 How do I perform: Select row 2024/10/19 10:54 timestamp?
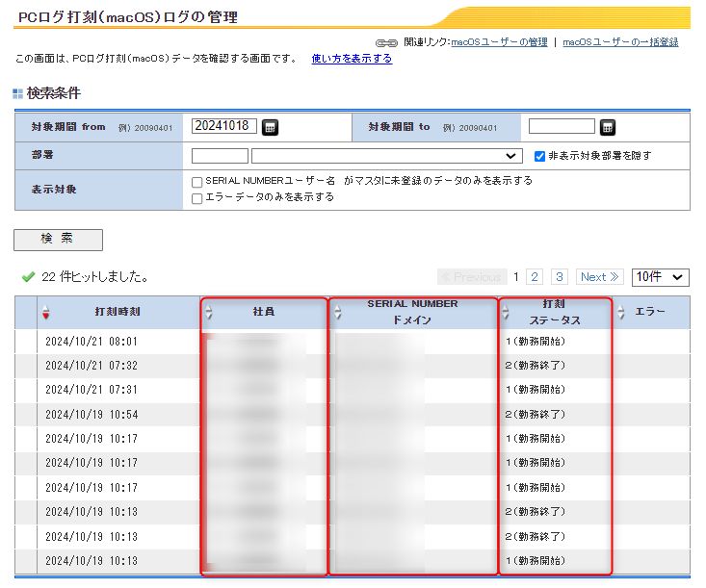pos(92,415)
